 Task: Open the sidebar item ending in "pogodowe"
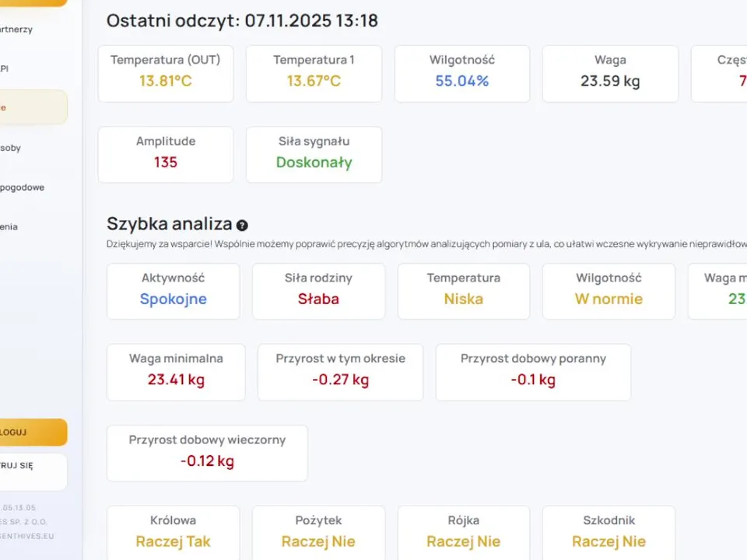click(x=22, y=187)
